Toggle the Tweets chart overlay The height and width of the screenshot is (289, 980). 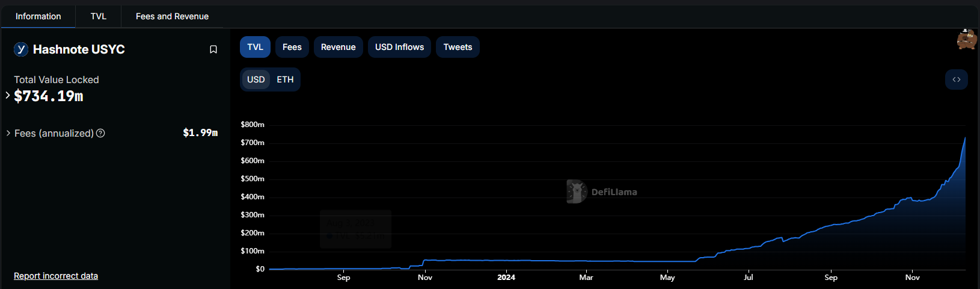coord(458,47)
